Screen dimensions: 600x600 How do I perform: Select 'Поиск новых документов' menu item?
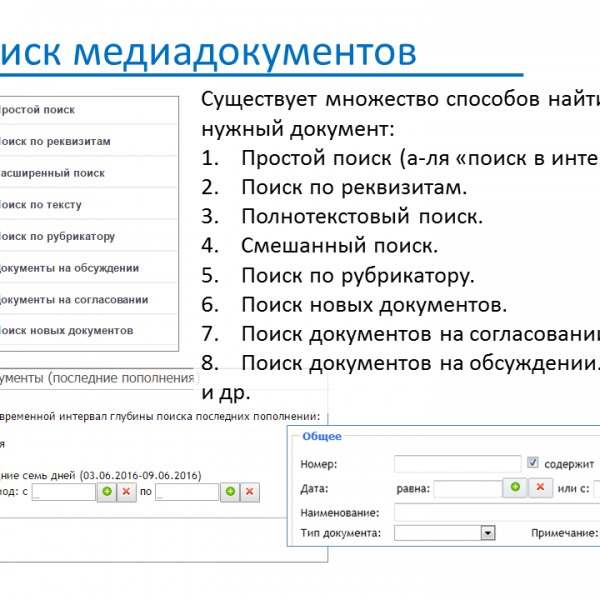[65, 330]
